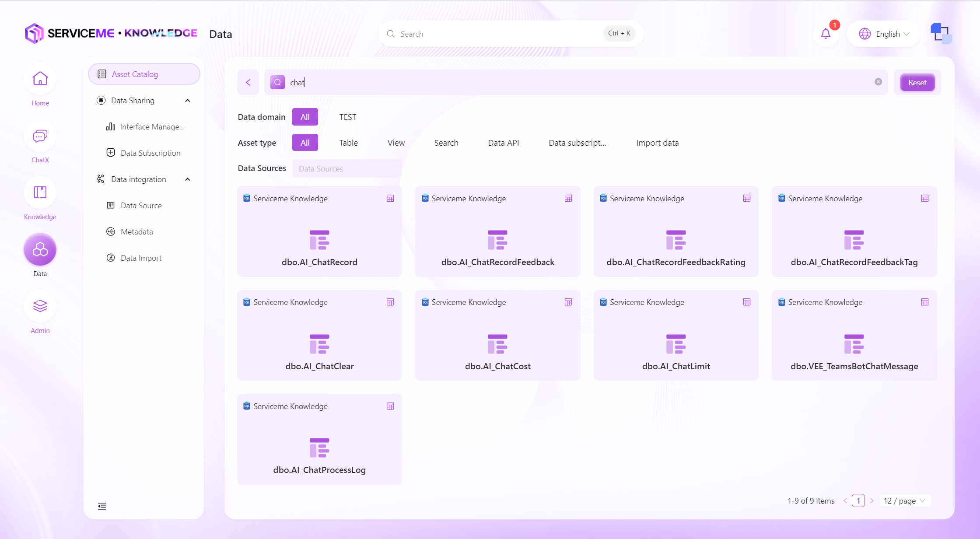This screenshot has height=539, width=980.
Task: Select All under Asset type
Action: 305,143
